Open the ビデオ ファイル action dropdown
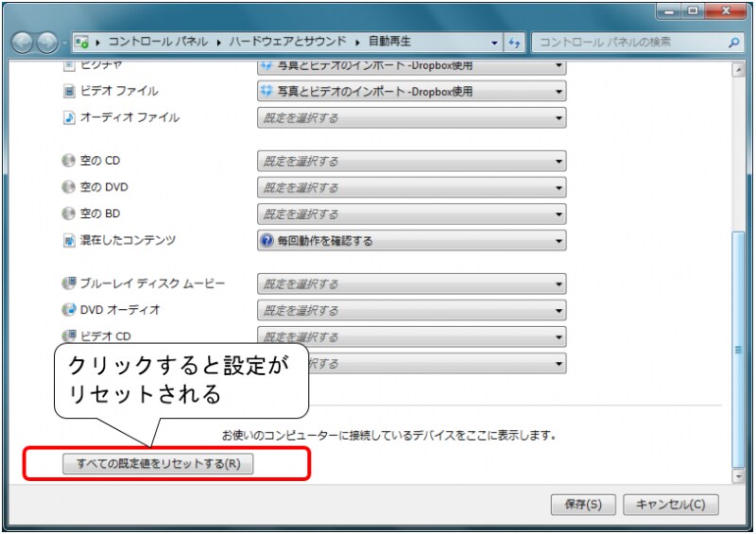Image resolution: width=756 pixels, height=534 pixels. point(412,91)
